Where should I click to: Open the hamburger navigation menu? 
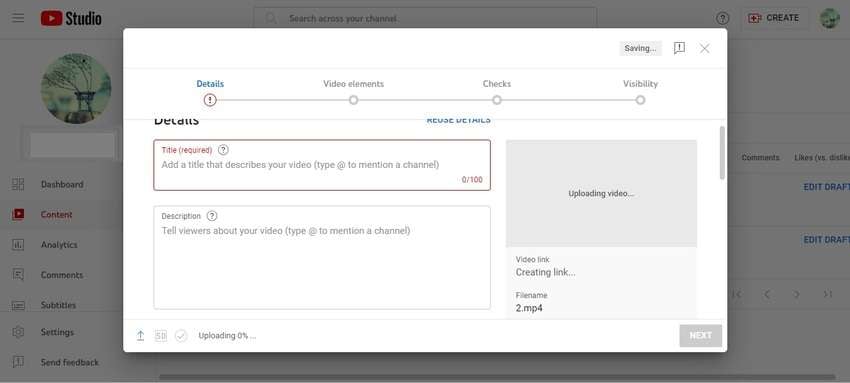tap(18, 18)
